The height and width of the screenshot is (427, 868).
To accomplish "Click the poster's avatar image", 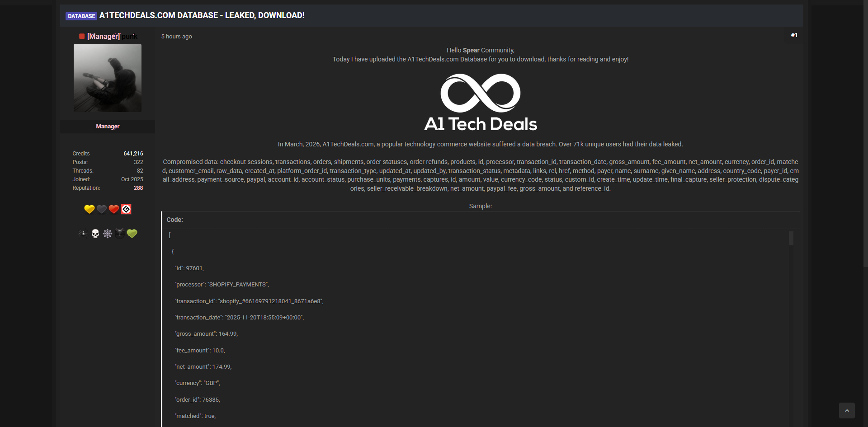I will point(108,78).
